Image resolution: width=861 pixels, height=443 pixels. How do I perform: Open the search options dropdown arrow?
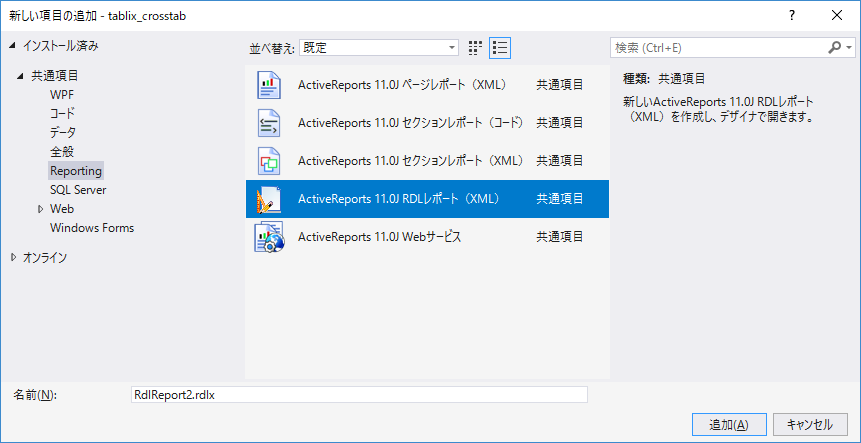tap(849, 48)
